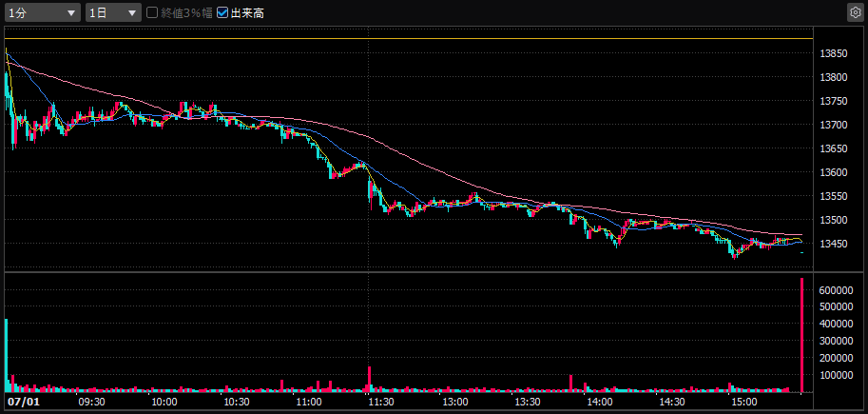
Task: Select the 13:00 time axis label
Action: click(454, 401)
